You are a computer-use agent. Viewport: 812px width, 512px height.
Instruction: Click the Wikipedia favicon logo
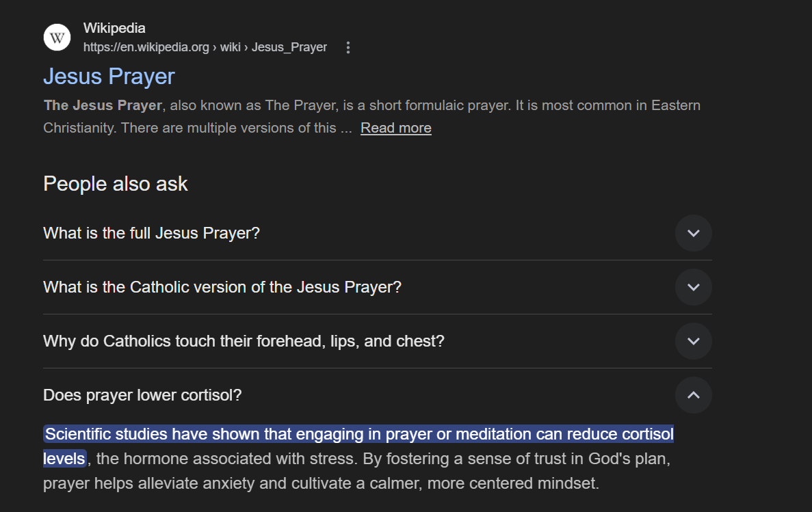click(x=57, y=38)
